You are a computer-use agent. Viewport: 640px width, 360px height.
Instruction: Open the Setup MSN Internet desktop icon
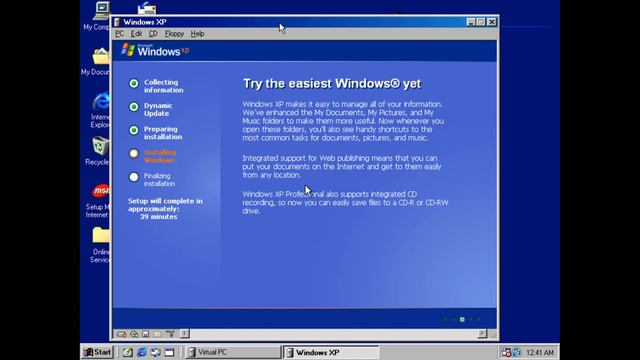98,200
